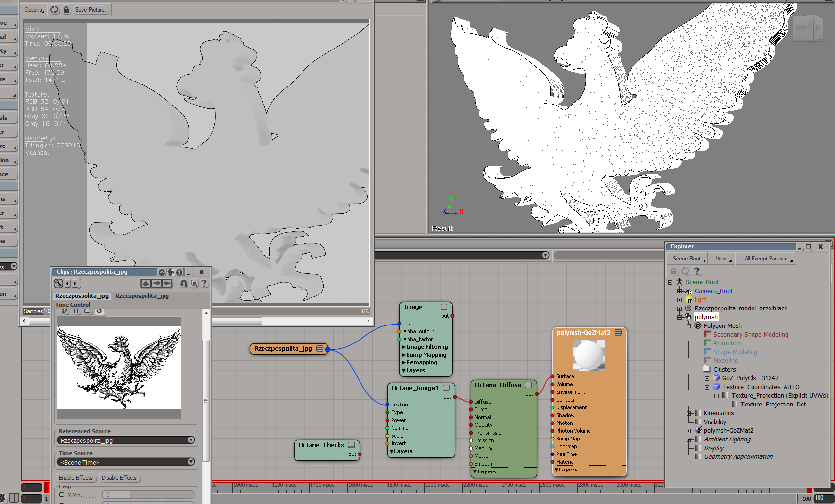
Task: Click the Clusters folder icon
Action: pos(706,370)
